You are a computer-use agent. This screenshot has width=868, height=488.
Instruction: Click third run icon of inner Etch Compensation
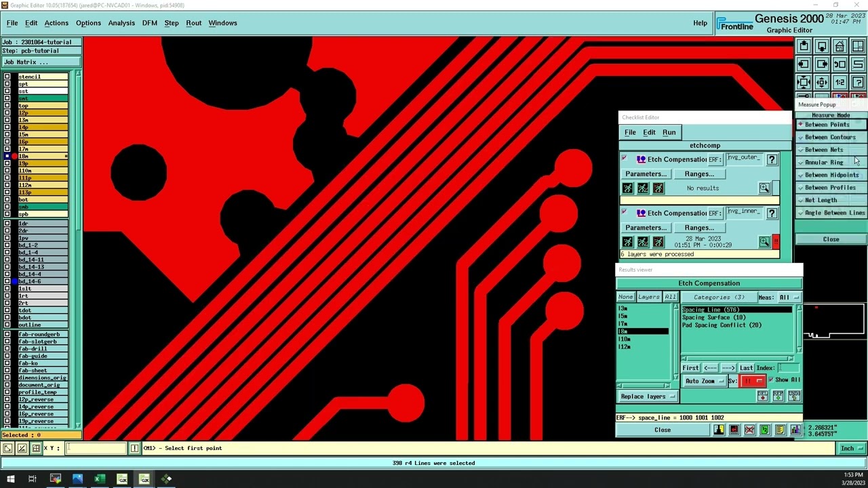tap(658, 242)
